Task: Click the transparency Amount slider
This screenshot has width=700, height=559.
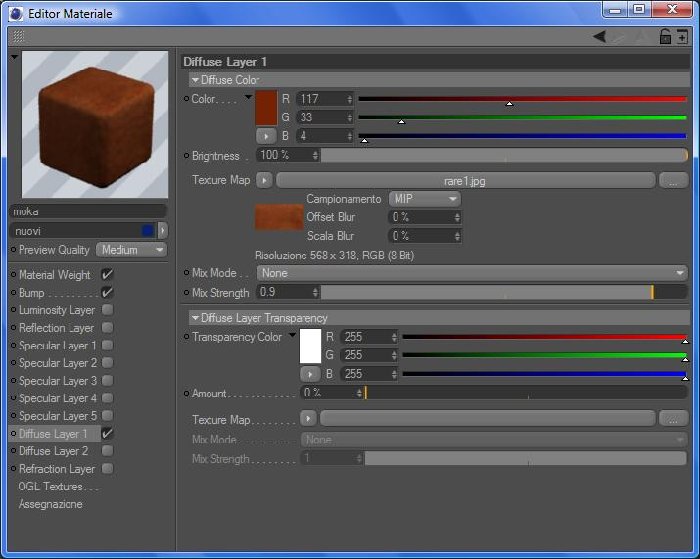Action: pos(525,393)
